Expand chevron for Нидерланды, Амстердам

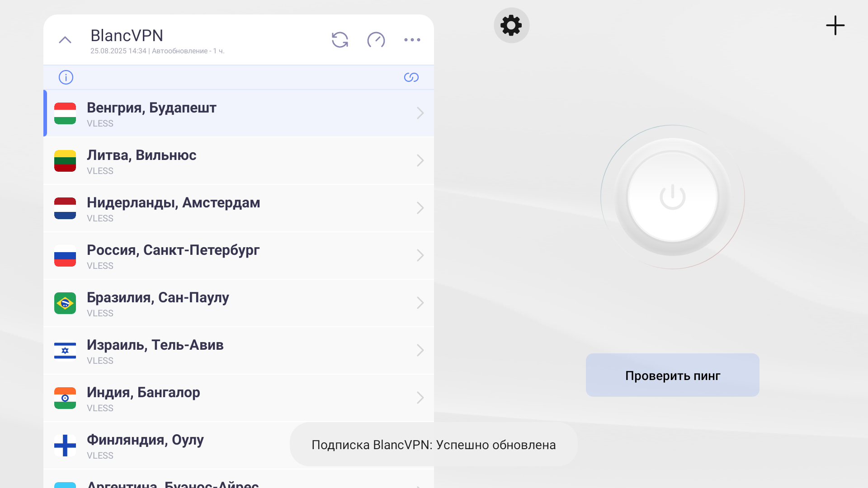click(x=420, y=208)
